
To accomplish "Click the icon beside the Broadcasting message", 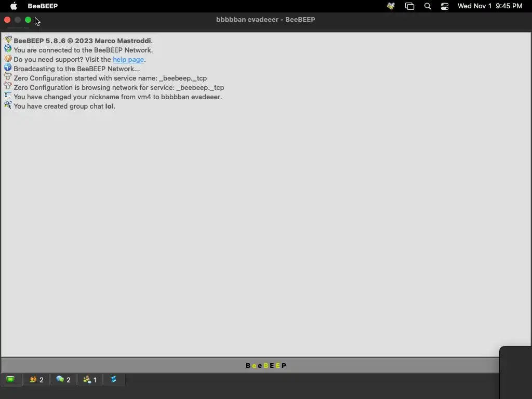I will point(8,68).
